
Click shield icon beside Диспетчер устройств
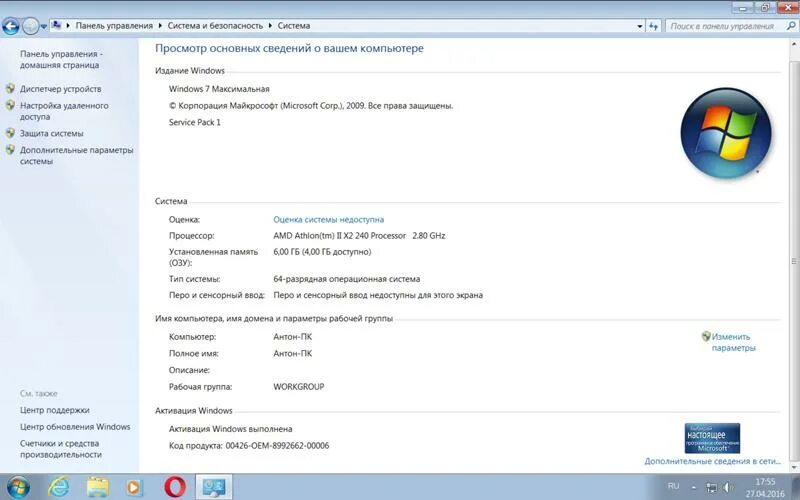10,88
